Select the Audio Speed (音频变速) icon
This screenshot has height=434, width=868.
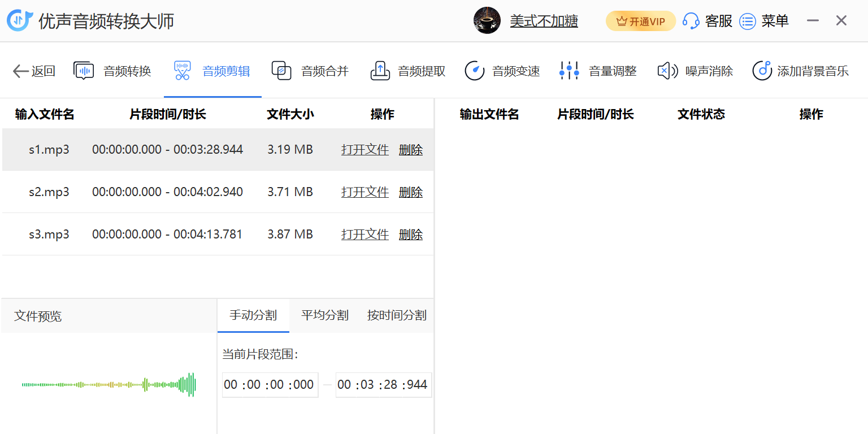(x=475, y=71)
